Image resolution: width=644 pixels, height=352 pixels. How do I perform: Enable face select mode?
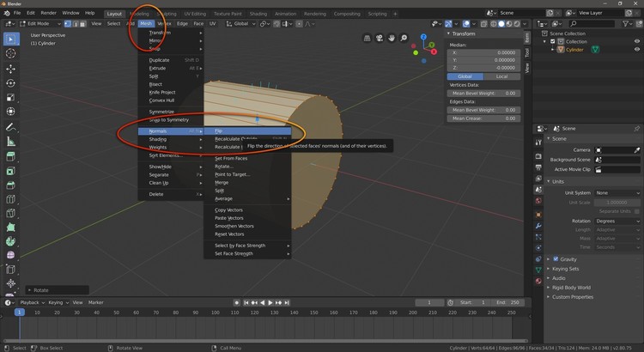pyautogui.click(x=83, y=24)
